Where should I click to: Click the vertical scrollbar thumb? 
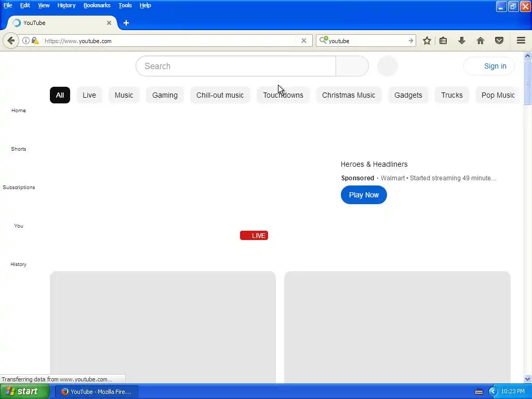coord(527,83)
